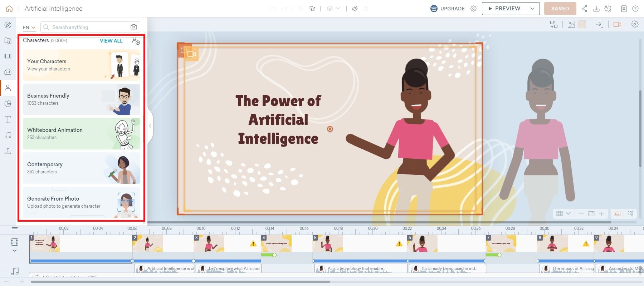Screen dimensions: 644x286
Task: Toggle single scene view mode
Action: pyautogui.click(x=617, y=214)
